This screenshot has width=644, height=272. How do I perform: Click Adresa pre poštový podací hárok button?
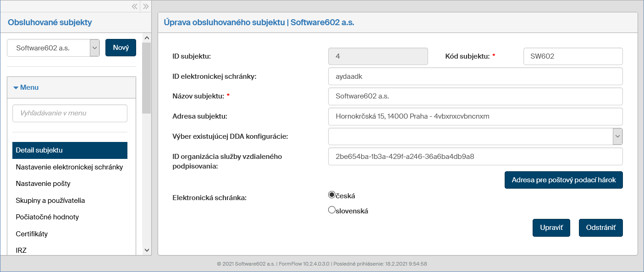[x=563, y=180]
